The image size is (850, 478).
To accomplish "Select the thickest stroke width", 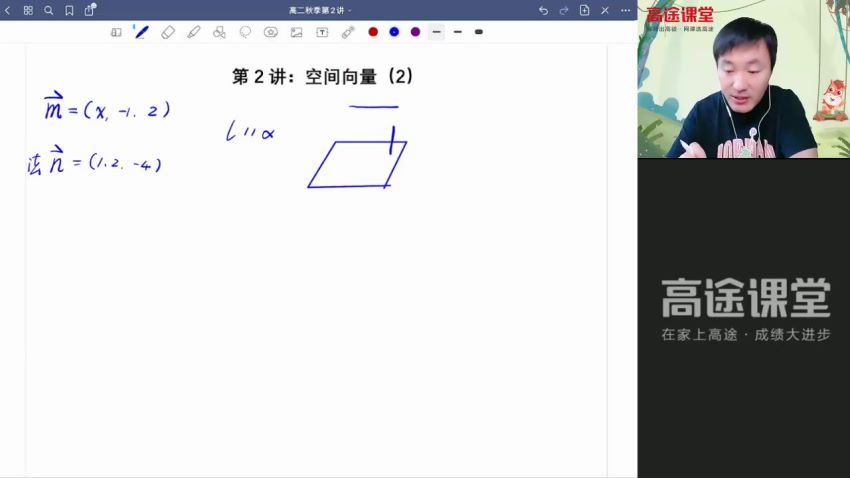I will [479, 32].
